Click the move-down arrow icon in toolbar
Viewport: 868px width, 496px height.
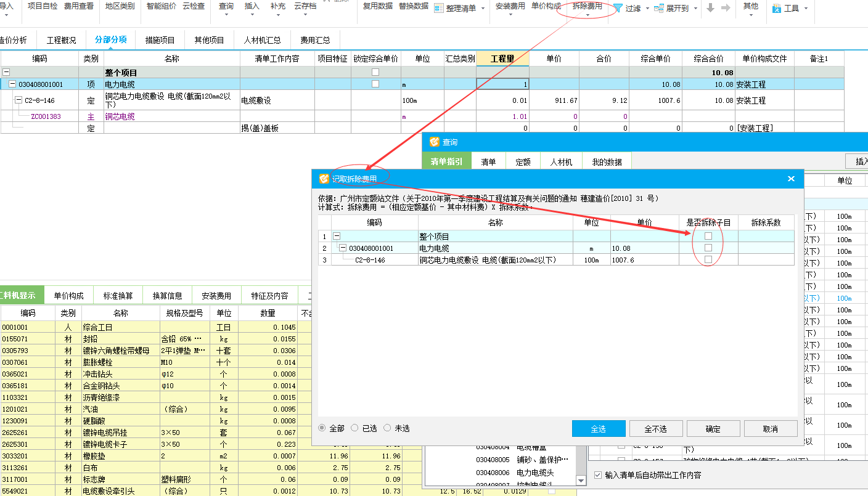711,8
